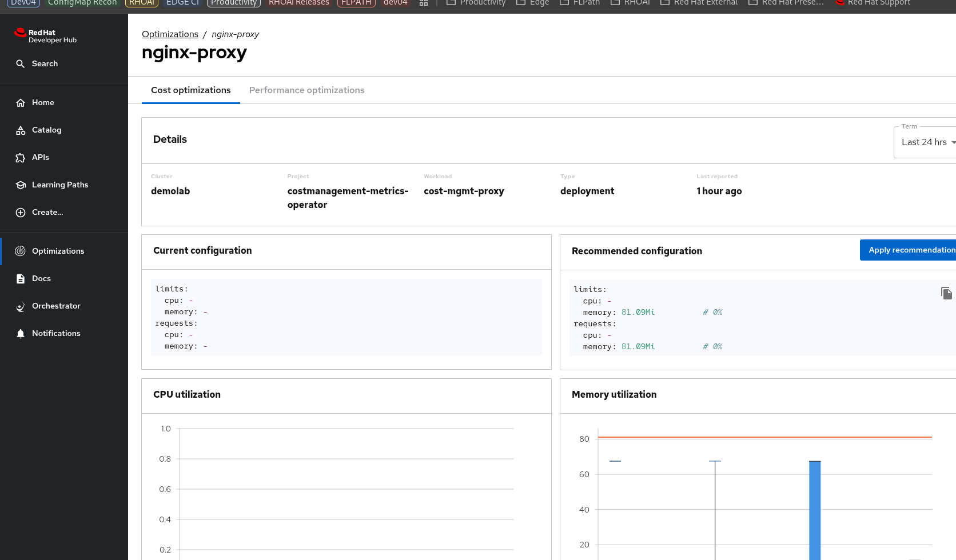Click the Optimizations target icon
The height and width of the screenshot is (560, 956).
click(x=21, y=251)
